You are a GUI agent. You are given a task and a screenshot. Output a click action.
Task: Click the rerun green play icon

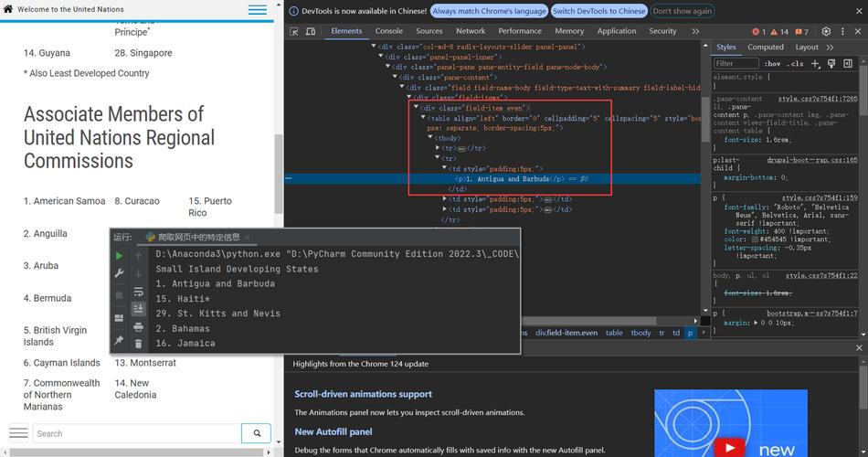click(x=119, y=256)
